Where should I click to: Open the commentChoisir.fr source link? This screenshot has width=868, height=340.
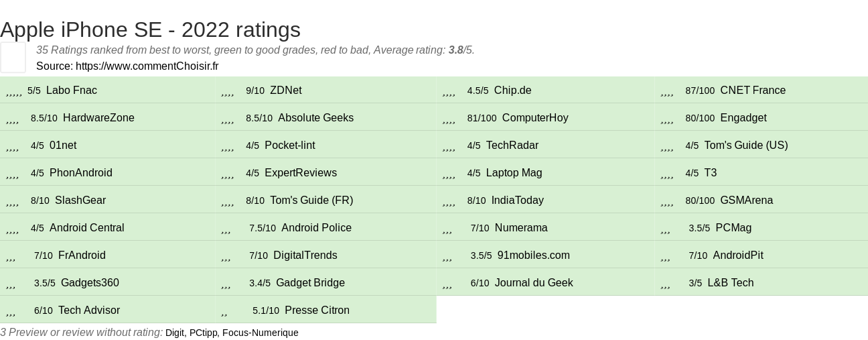coord(147,66)
